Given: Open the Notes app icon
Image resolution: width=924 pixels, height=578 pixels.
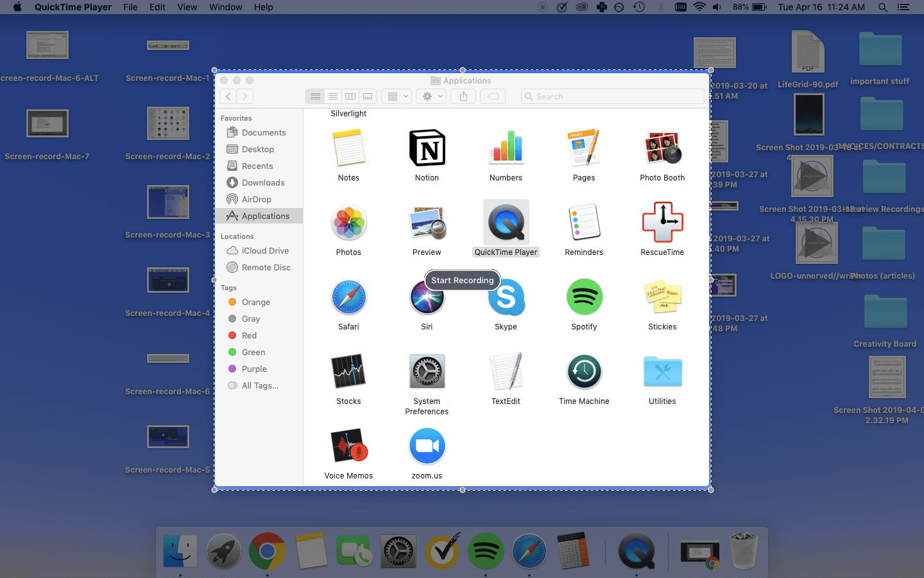Looking at the screenshot, I should pyautogui.click(x=348, y=148).
